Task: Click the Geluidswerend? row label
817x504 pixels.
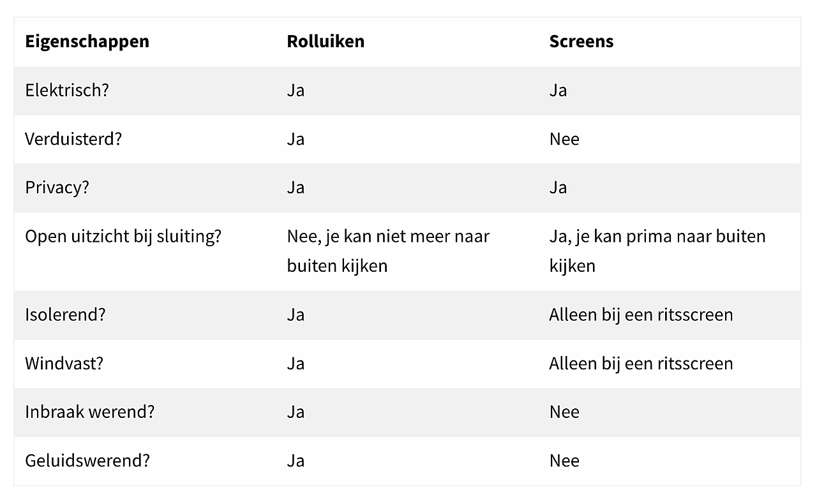Action: pos(87,461)
